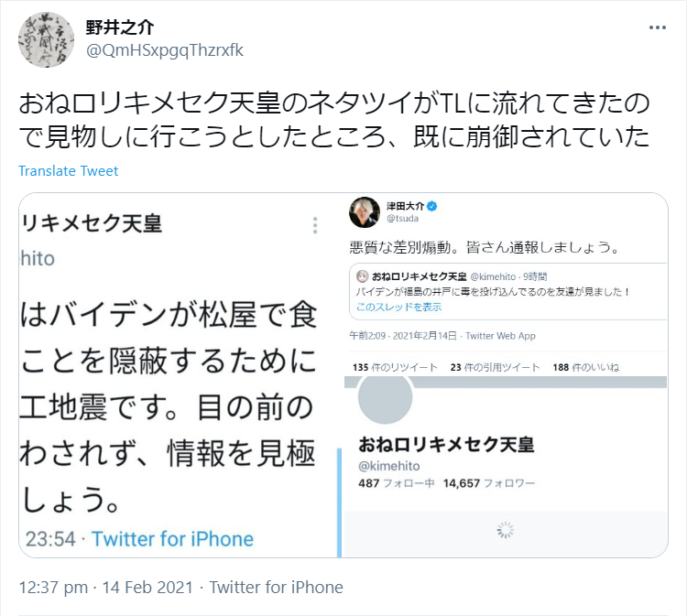The height and width of the screenshot is (616, 687).
Task: Click small avatar beside quoted おねロリキメセク天皇
Action: coord(362,276)
